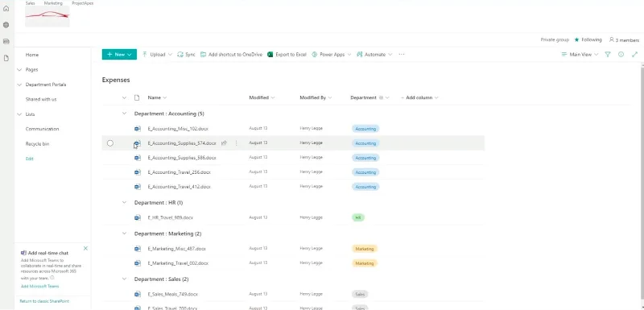Image resolution: width=644 pixels, height=310 pixels.
Task: Click Edit link in left navigation
Action: coord(30,159)
